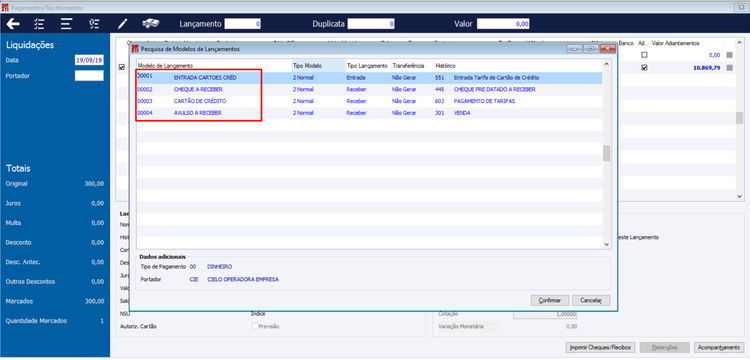Click the Imprimir Cheques/Recibos button
750x360 pixels.
pyautogui.click(x=600, y=347)
